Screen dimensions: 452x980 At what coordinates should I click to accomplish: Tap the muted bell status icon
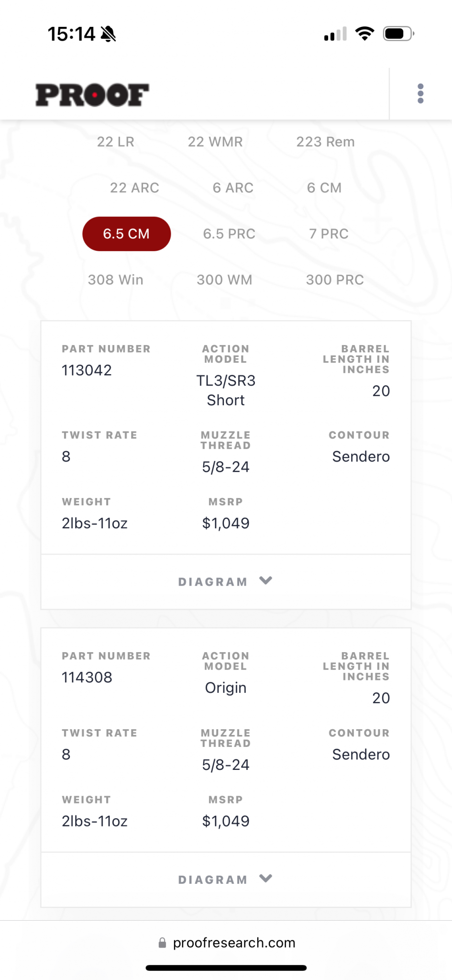tap(109, 34)
